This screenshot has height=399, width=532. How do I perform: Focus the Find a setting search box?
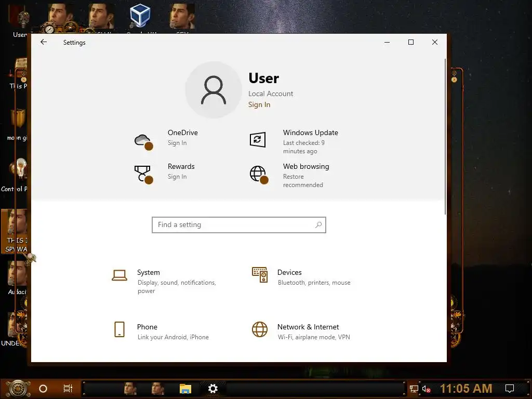tap(239, 225)
